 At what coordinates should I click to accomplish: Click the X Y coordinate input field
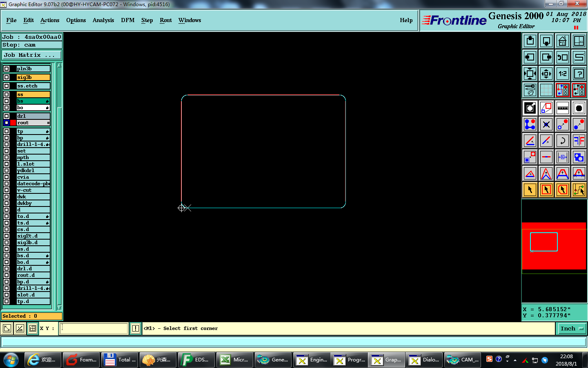94,328
